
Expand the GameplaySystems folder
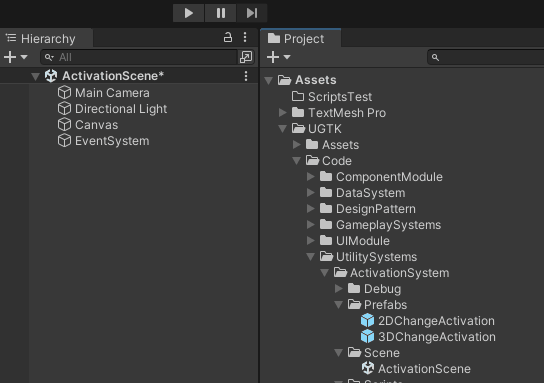click(x=311, y=224)
